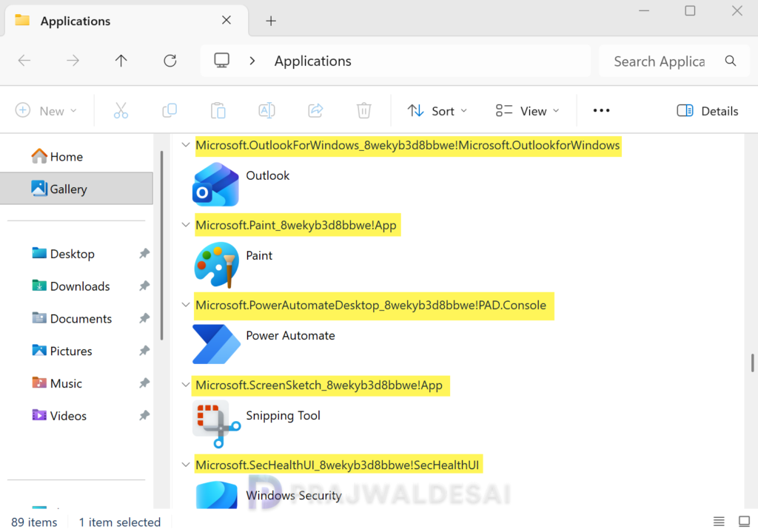Select the Power Automate name label
Image resolution: width=758 pixels, height=532 pixels.
[290, 335]
